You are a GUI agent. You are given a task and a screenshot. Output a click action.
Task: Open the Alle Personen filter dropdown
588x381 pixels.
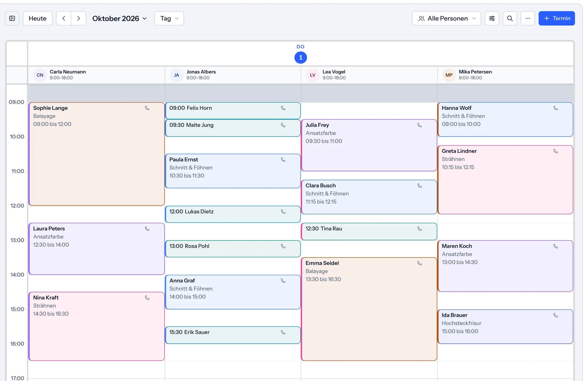click(446, 18)
